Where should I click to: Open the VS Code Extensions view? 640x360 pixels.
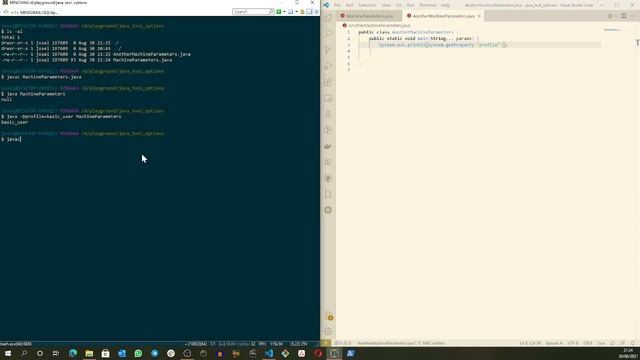(328, 82)
